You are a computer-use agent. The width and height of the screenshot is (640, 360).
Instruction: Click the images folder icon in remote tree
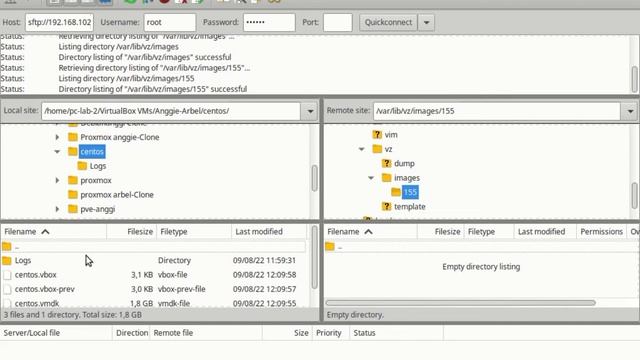(x=386, y=177)
